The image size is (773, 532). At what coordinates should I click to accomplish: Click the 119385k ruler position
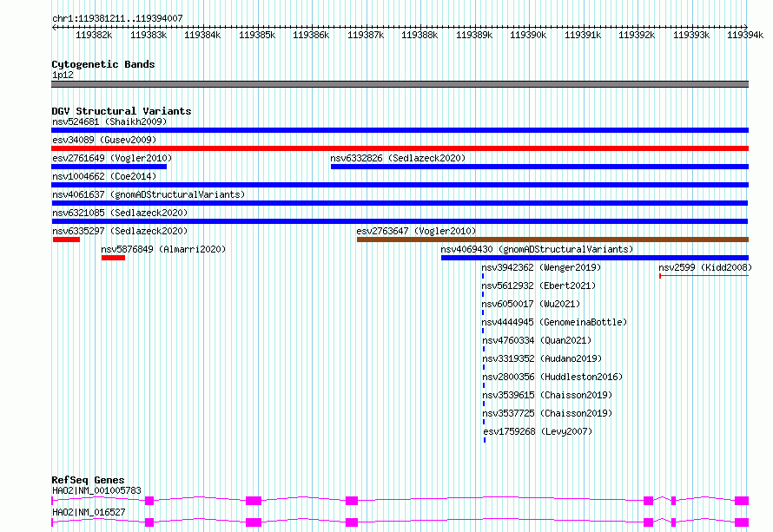click(257, 35)
